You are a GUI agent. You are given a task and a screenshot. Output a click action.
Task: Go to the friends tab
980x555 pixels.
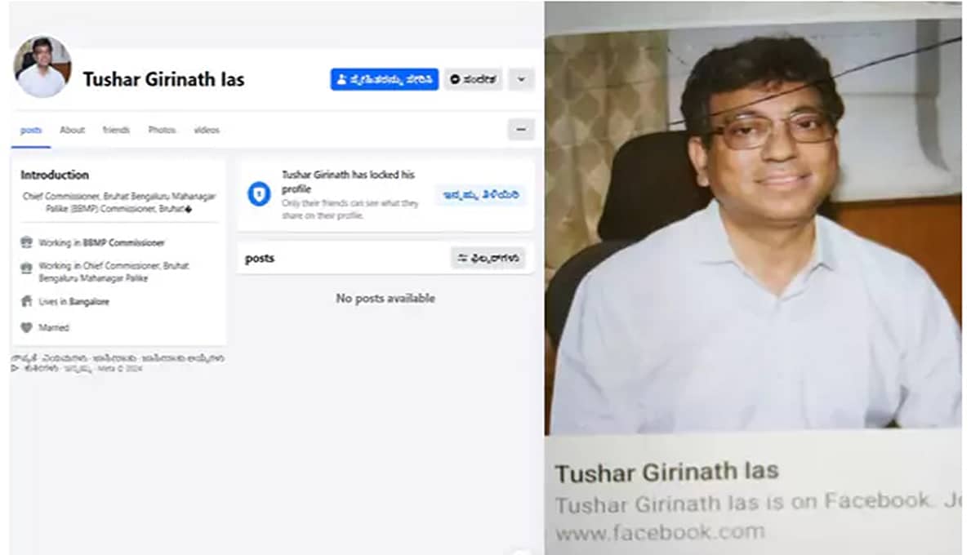pos(116,130)
